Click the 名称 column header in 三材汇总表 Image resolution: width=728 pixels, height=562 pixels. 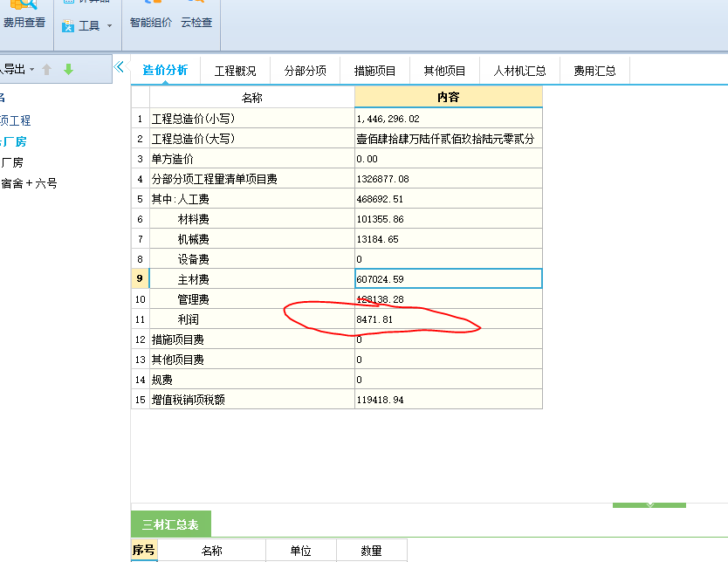coord(212,551)
